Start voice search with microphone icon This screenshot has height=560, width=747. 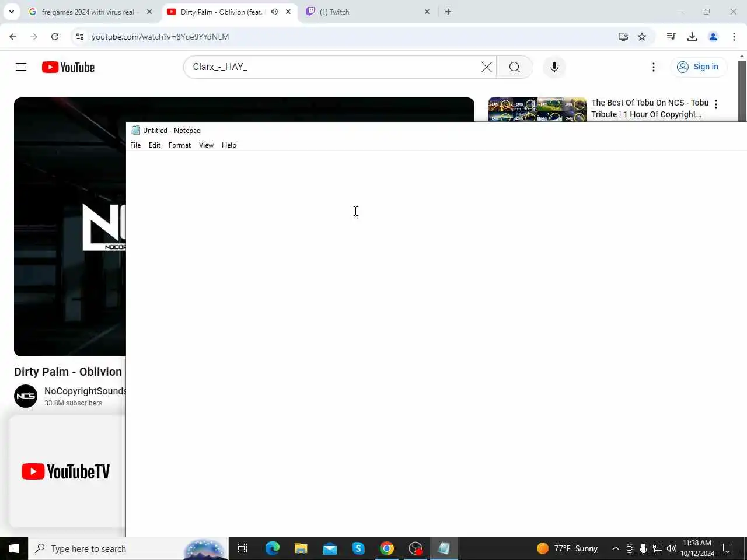pyautogui.click(x=554, y=67)
